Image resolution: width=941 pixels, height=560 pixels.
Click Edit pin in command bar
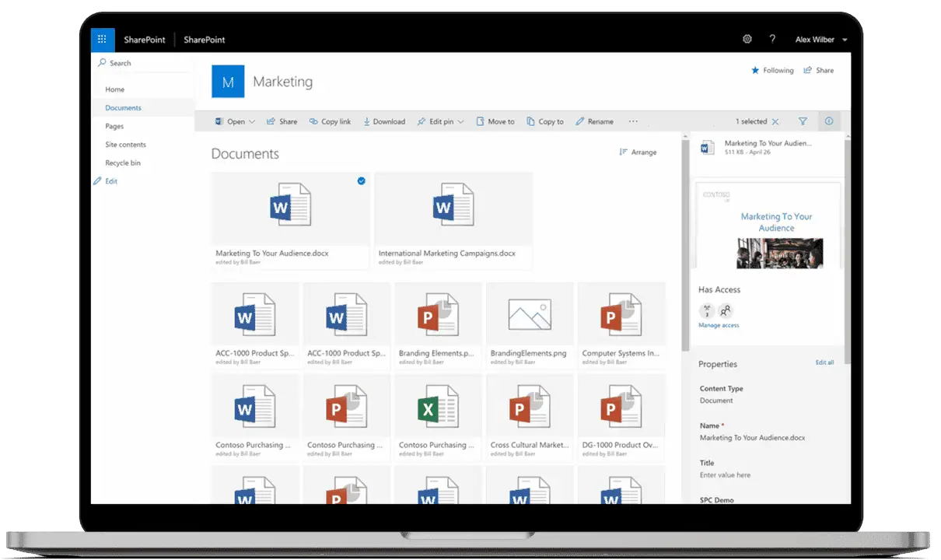436,121
